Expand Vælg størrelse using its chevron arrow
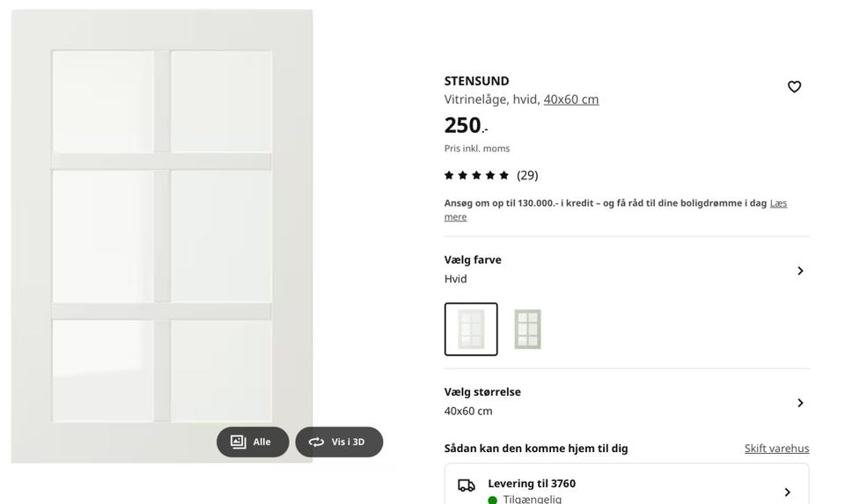845x504 pixels. coord(800,403)
